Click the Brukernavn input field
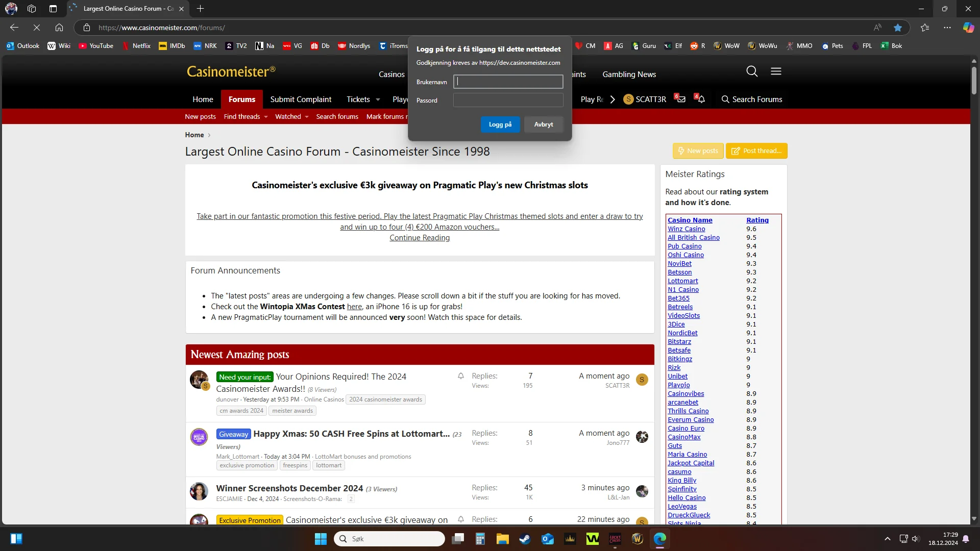 point(508,82)
